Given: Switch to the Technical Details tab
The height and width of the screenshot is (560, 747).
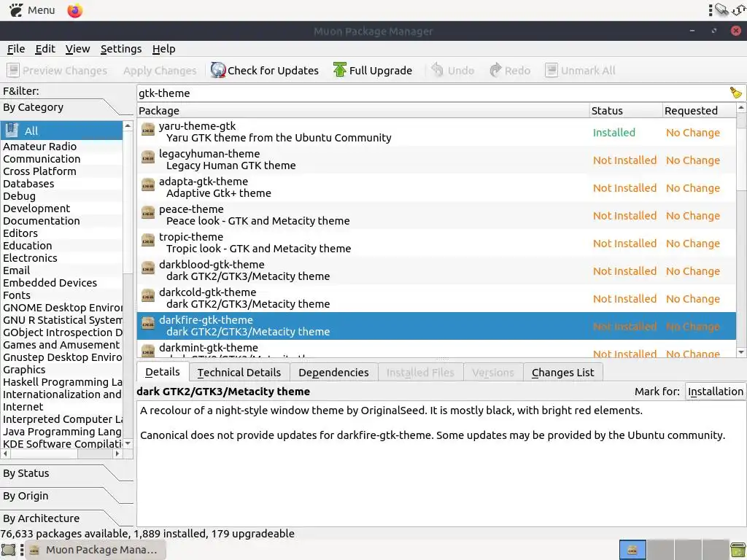Looking at the screenshot, I should (239, 373).
